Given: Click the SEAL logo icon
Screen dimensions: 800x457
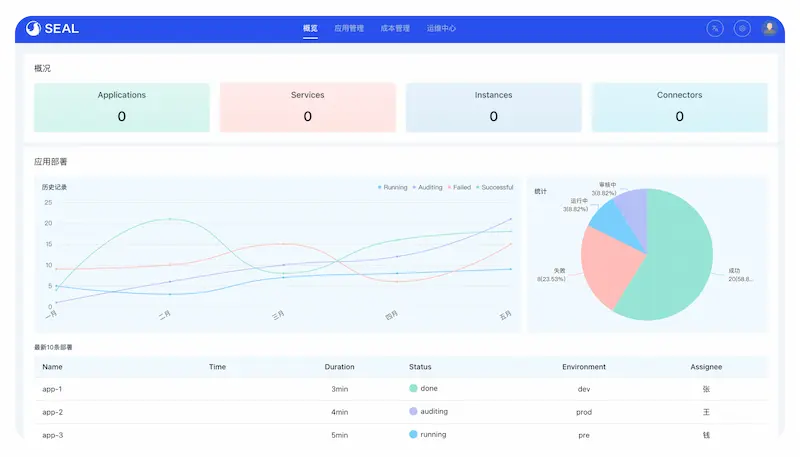Looking at the screenshot, I should pyautogui.click(x=33, y=29).
